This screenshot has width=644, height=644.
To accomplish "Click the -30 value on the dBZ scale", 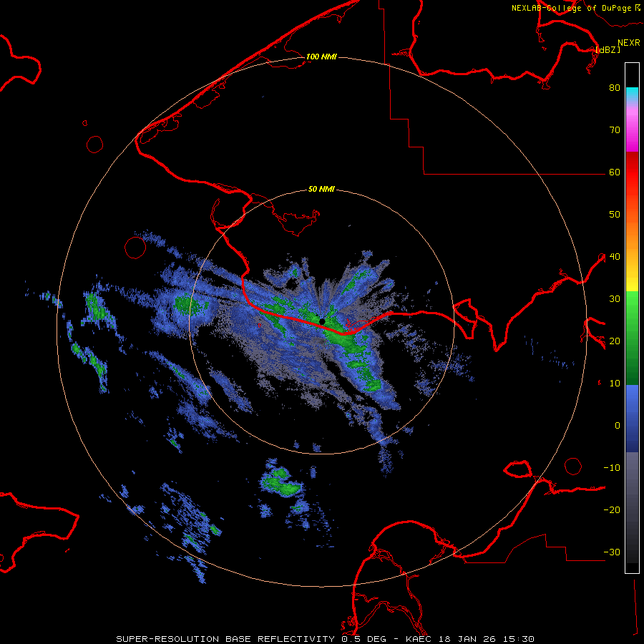I will pyautogui.click(x=612, y=552).
